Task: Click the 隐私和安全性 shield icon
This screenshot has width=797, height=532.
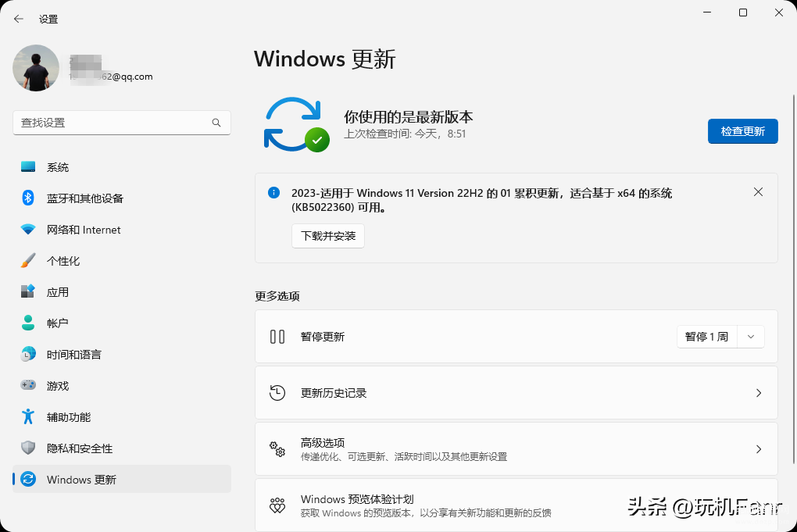Action: pyautogui.click(x=28, y=448)
